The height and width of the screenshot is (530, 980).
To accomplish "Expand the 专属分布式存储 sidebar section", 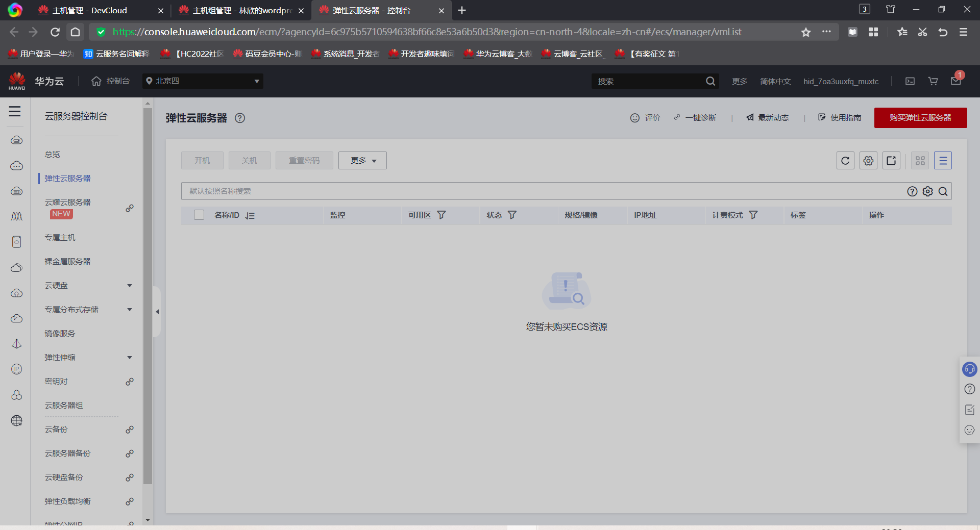I will point(130,310).
